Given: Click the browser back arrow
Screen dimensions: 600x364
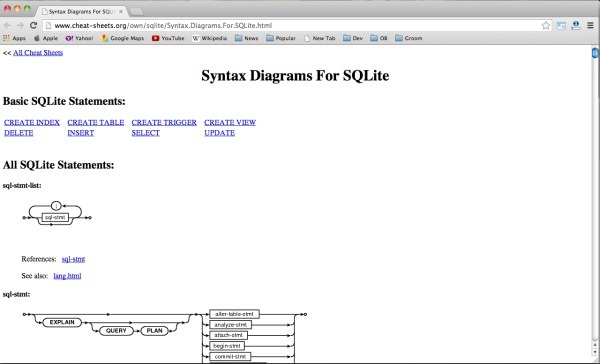Looking at the screenshot, I should pos(7,26).
